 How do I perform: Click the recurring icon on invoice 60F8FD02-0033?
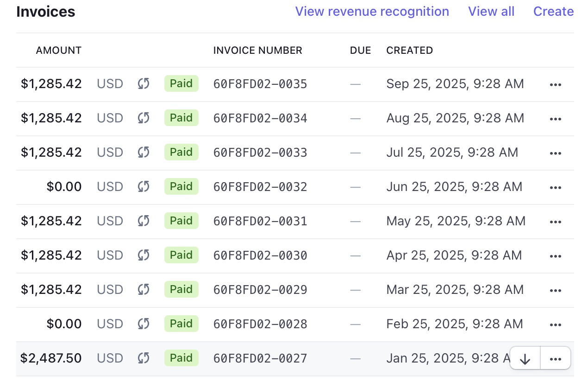[144, 152]
